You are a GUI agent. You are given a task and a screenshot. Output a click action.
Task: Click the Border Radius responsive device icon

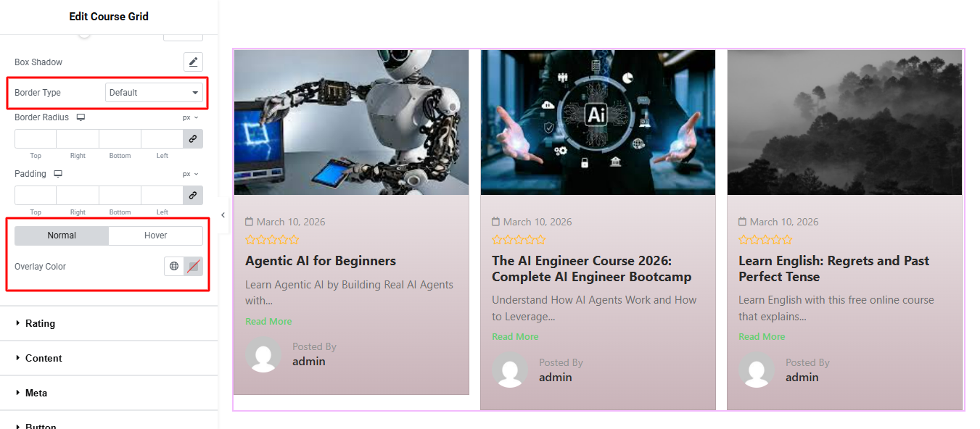tap(81, 117)
